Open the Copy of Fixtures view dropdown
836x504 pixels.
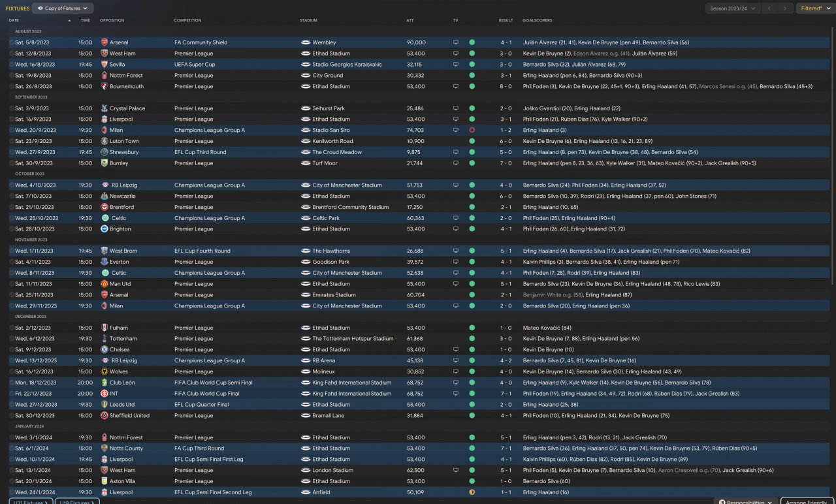coord(63,8)
